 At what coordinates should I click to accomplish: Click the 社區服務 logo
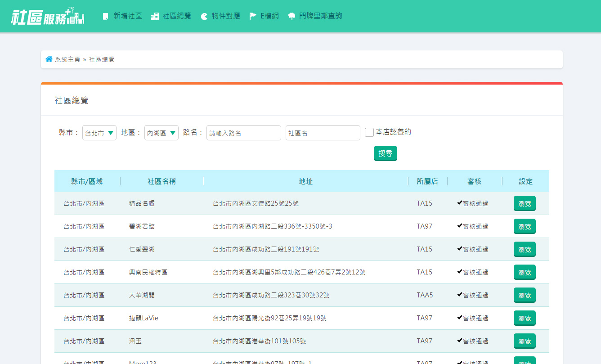48,16
